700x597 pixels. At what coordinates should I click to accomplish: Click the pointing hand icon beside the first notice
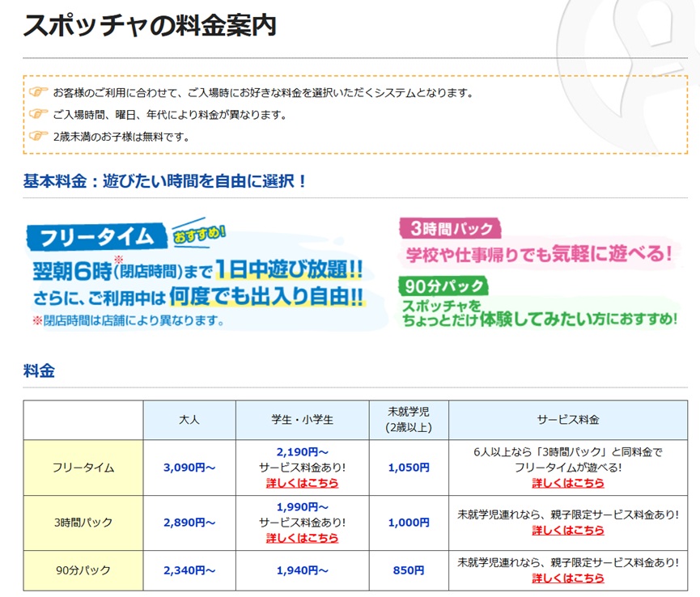point(38,93)
